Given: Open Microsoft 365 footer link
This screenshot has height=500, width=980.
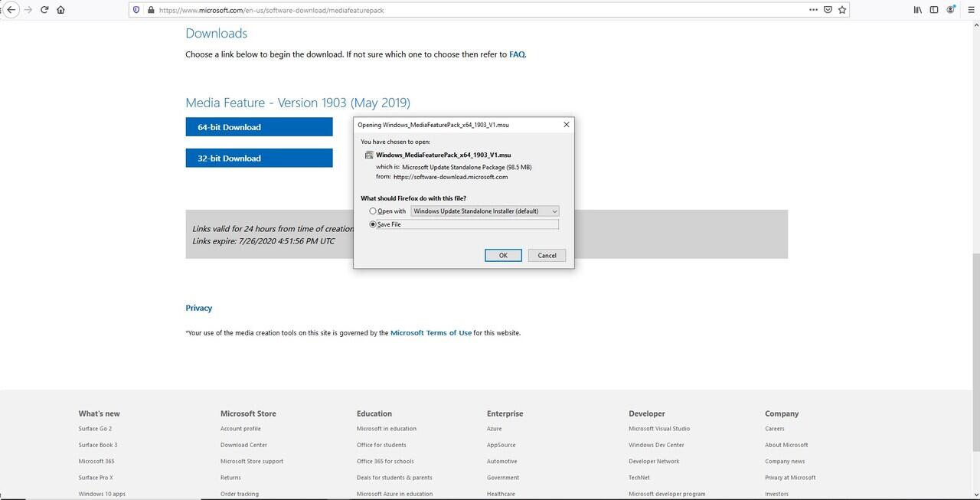Looking at the screenshot, I should coord(96,461).
